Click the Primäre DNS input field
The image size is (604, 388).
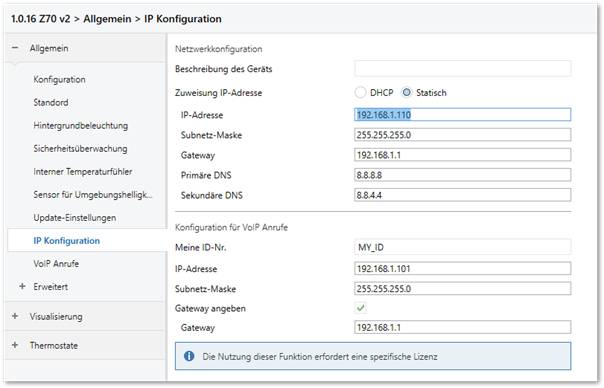[463, 175]
